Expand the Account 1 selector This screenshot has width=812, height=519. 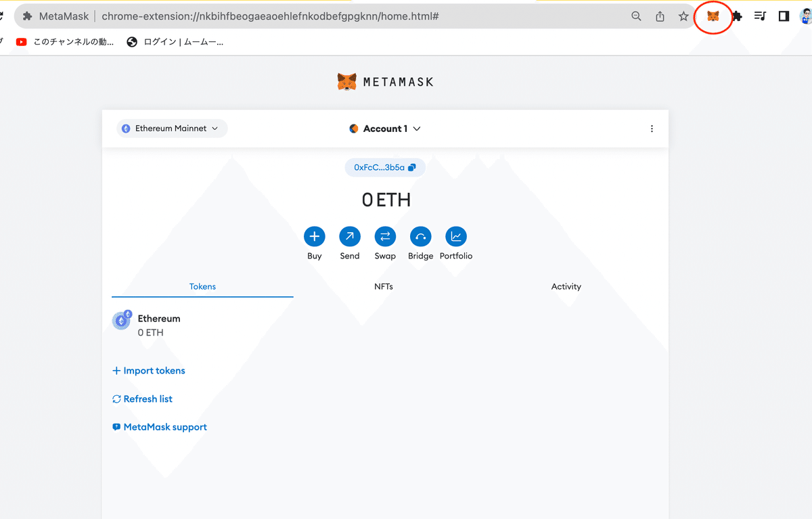click(385, 129)
